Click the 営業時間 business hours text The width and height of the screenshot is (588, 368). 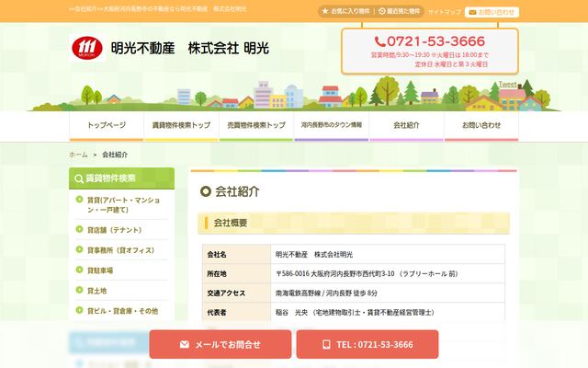point(430,55)
